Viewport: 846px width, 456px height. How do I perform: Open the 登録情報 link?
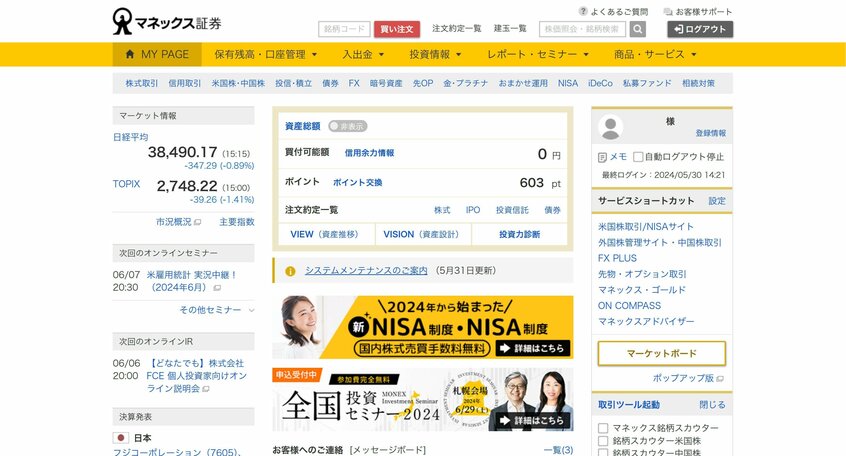(x=711, y=133)
